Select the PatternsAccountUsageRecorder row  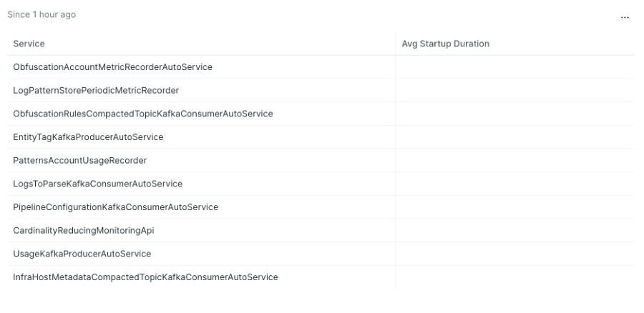coord(321,160)
